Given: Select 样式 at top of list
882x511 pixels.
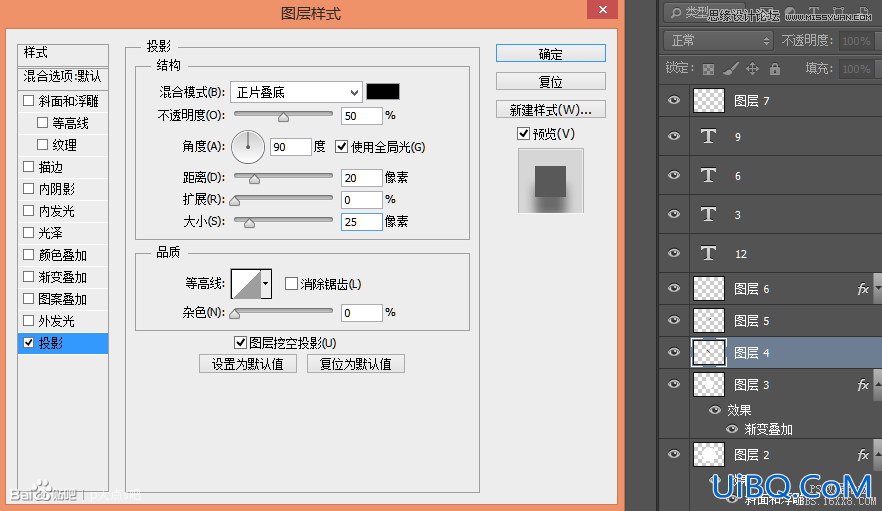Looking at the screenshot, I should point(63,53).
